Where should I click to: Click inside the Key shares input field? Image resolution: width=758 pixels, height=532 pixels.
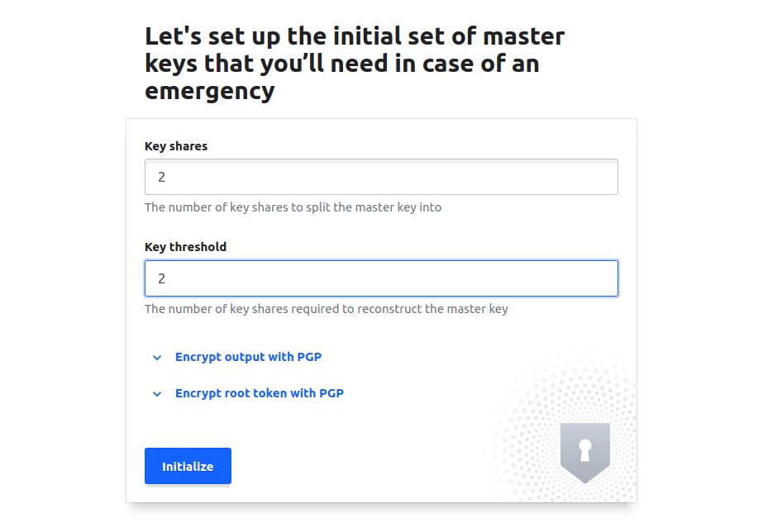coord(381,177)
